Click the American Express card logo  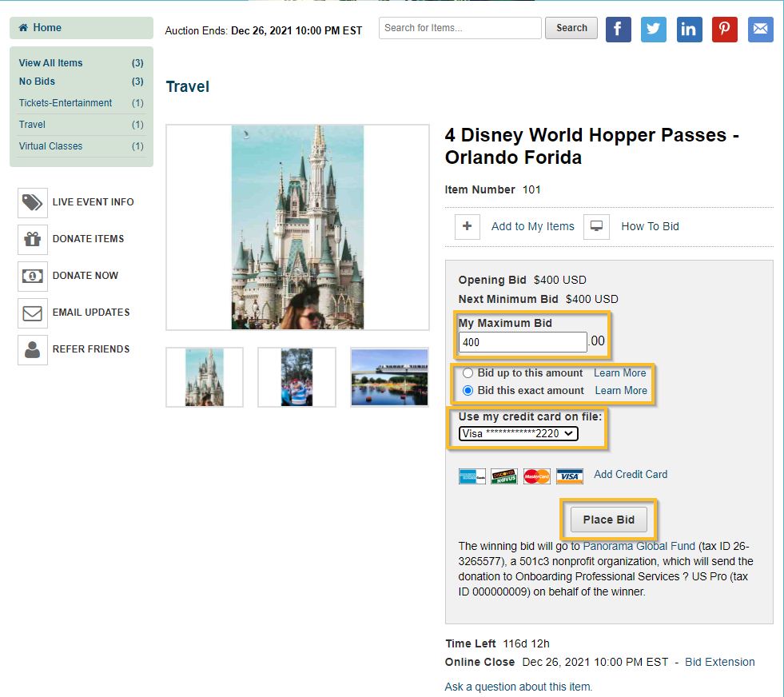[x=472, y=476]
